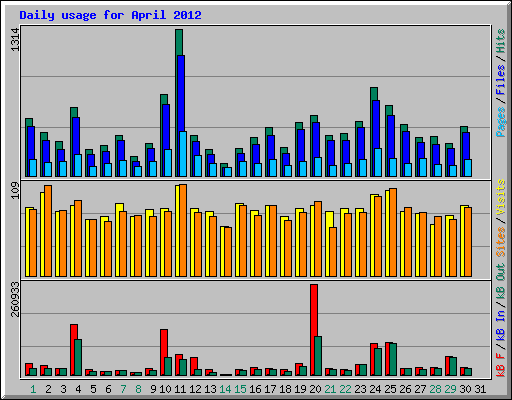
Task: Click day 11 label on the x-axis
Action: [180, 389]
